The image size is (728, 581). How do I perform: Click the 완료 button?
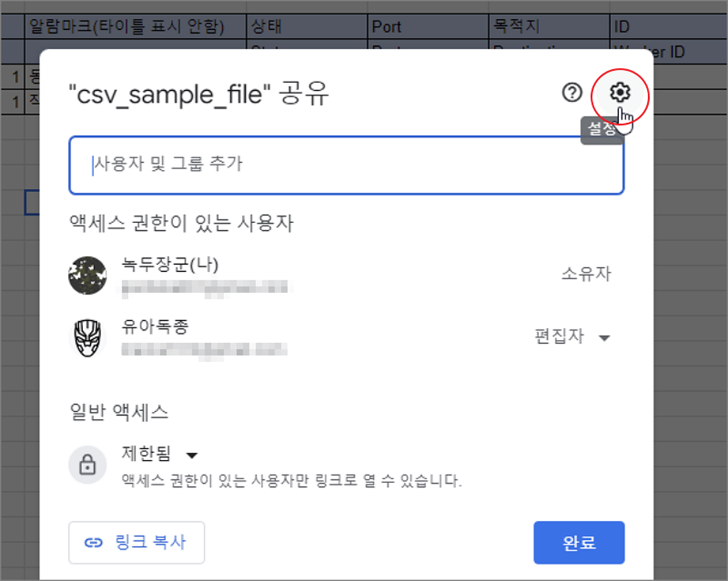tap(579, 543)
